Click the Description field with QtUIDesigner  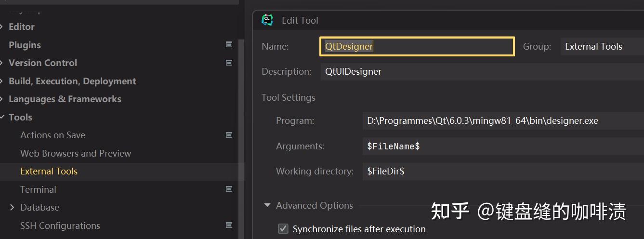click(482, 72)
